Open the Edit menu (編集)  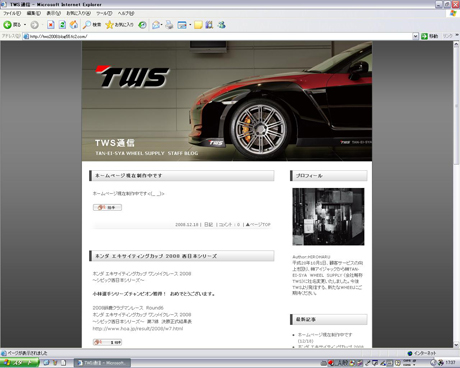point(34,13)
